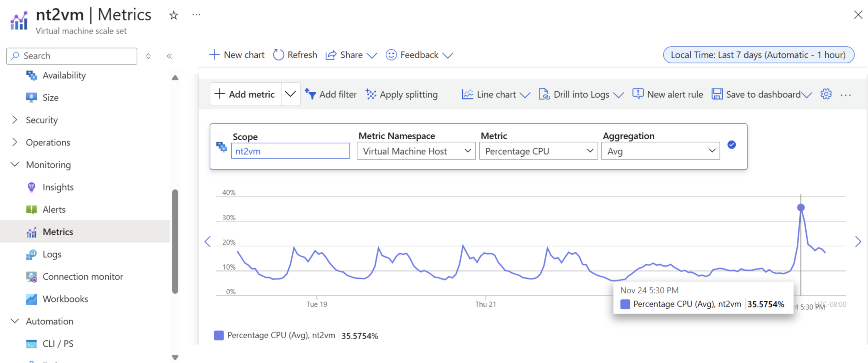Open Availability in sidebar

tap(64, 76)
